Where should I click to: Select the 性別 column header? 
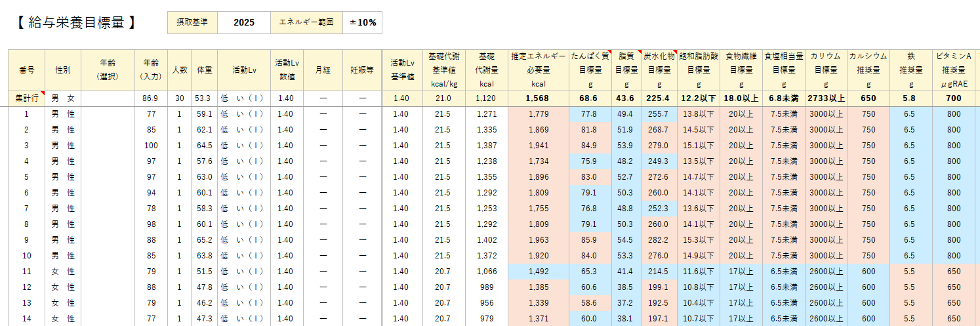click(63, 70)
